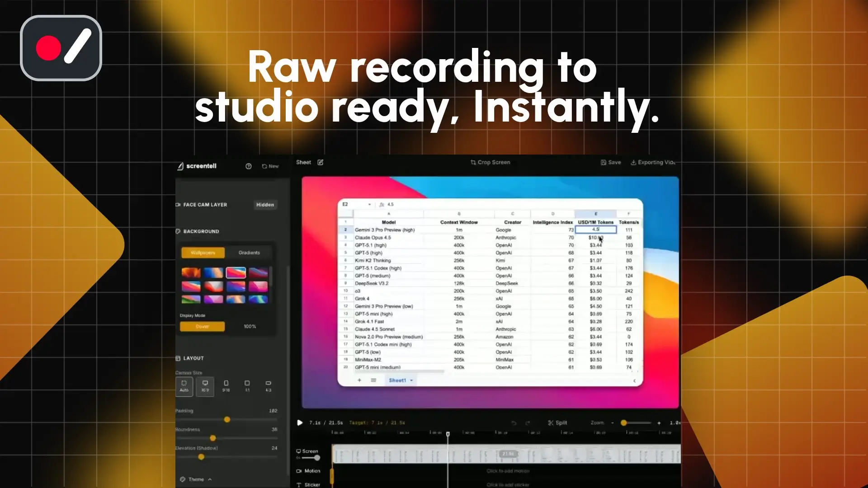868x488 pixels.
Task: Open the cell reference E2 dropdown
Action: (x=369, y=205)
